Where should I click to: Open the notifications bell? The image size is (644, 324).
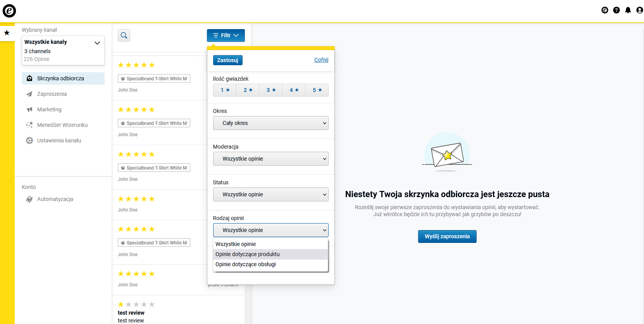pos(628,10)
